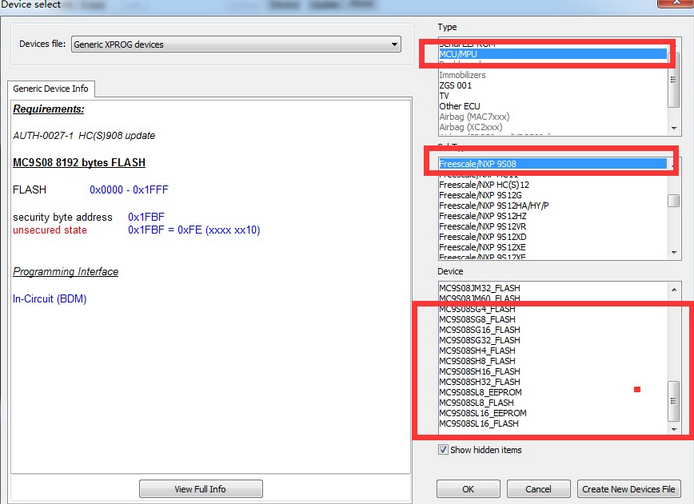Select Other ECU in Type list
The image size is (694, 504).
tap(552, 106)
